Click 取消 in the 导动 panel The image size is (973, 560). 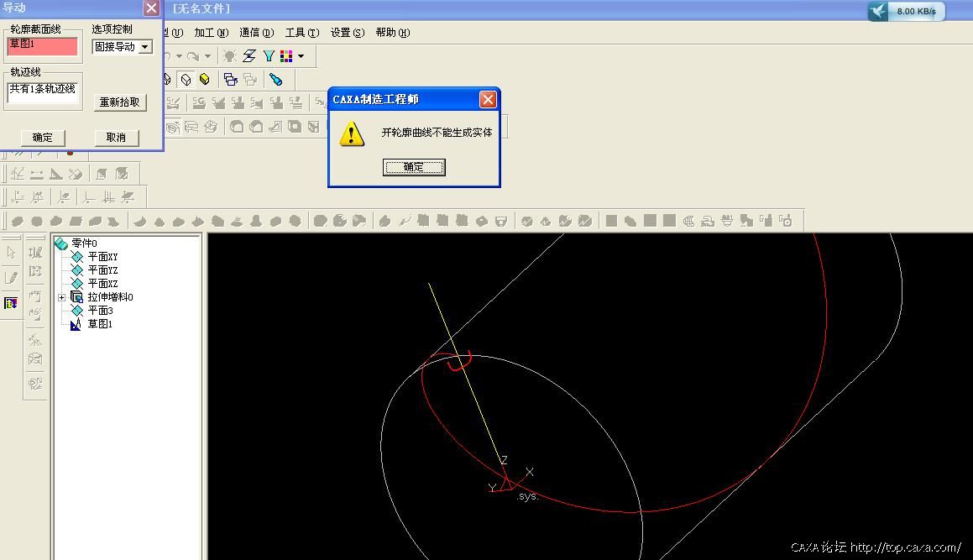[116, 138]
